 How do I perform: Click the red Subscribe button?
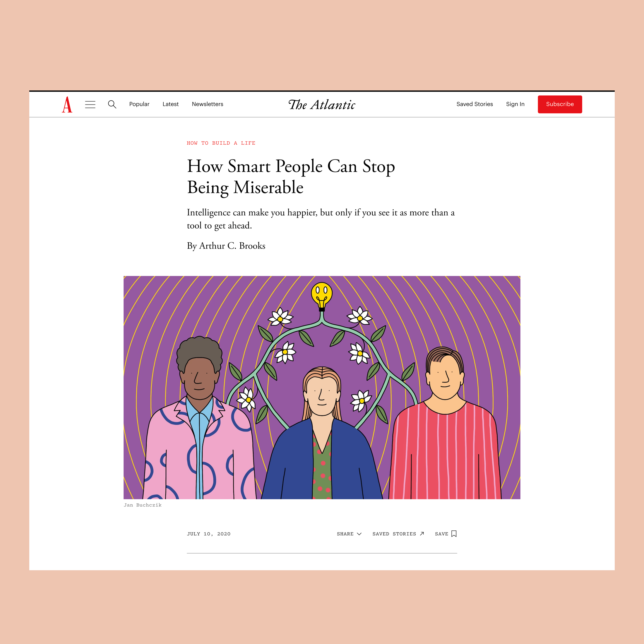tap(560, 104)
